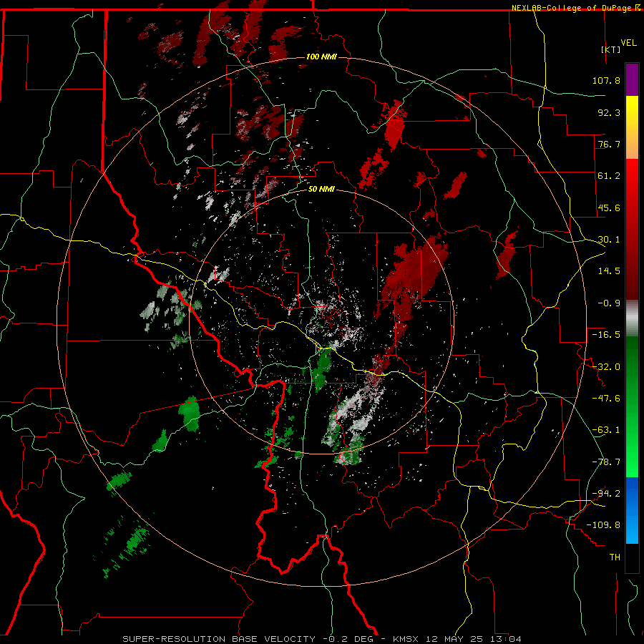Screen dimensions: 644x644
Task: Click the TH legend label
Action: click(x=615, y=557)
